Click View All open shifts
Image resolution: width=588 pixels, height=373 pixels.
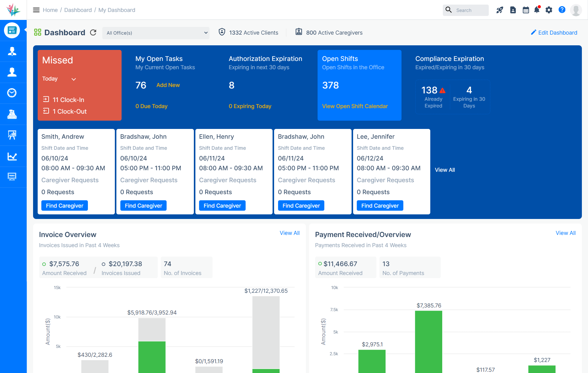point(445,170)
